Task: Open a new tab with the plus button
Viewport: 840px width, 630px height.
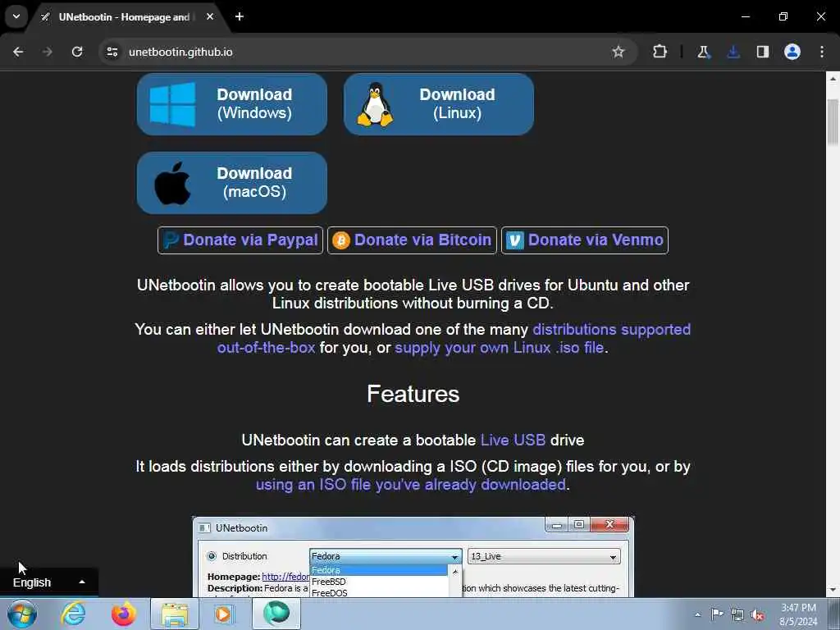Action: point(240,16)
